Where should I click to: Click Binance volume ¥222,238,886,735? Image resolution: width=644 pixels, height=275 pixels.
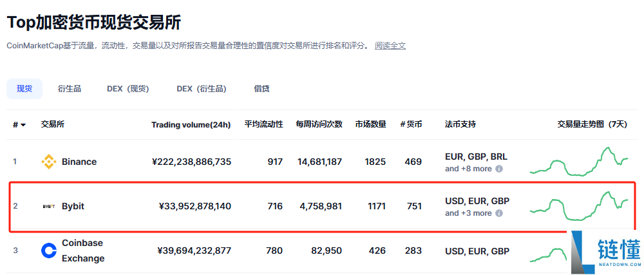(x=191, y=162)
